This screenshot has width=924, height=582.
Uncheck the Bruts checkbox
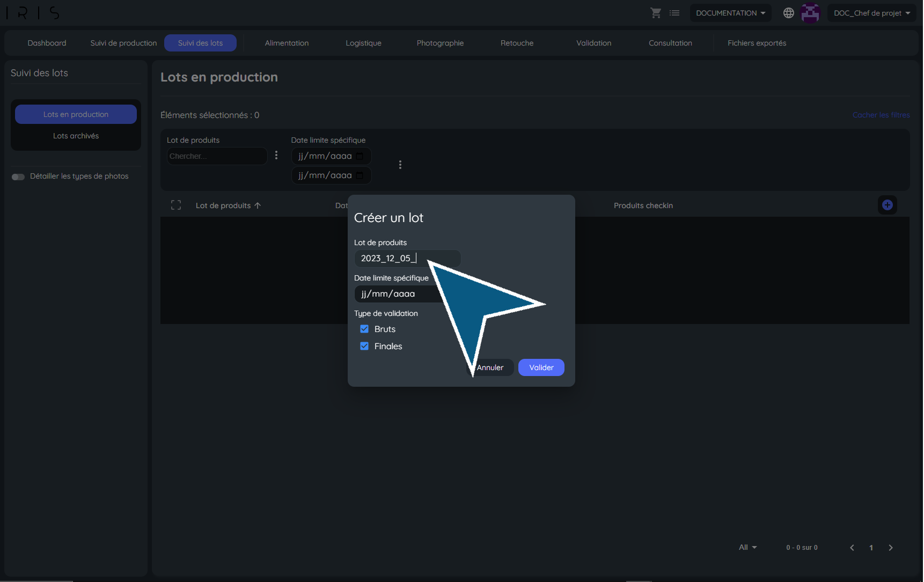pyautogui.click(x=364, y=329)
